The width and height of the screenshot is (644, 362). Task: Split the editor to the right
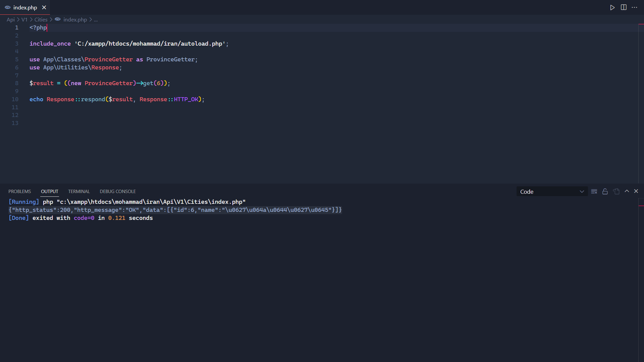click(624, 7)
